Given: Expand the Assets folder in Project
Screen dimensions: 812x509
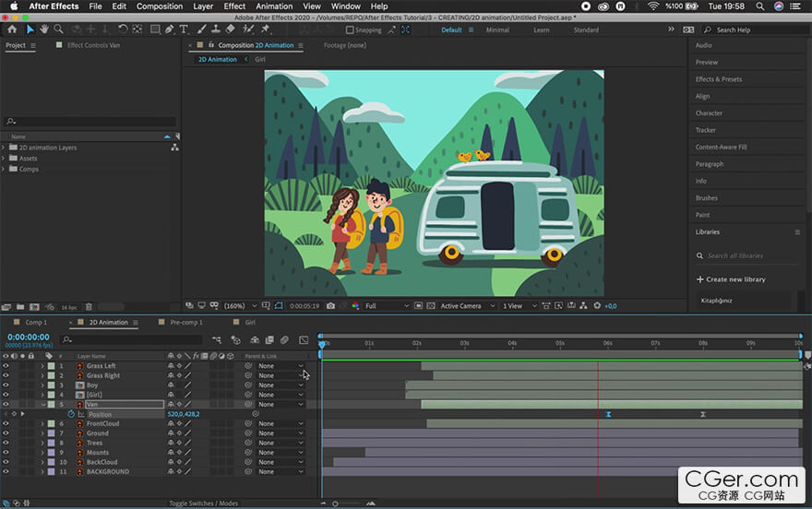Looking at the screenshot, I should (x=4, y=159).
